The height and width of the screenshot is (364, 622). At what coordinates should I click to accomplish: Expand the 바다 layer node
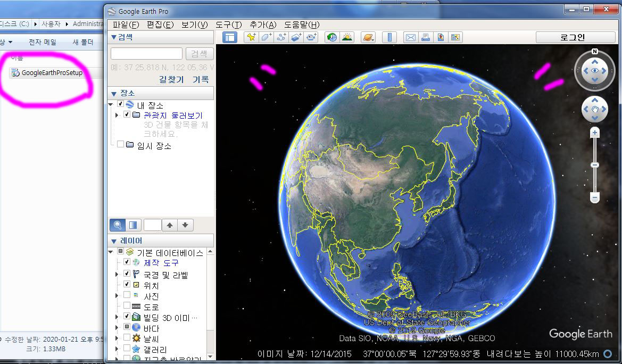pyautogui.click(x=117, y=328)
